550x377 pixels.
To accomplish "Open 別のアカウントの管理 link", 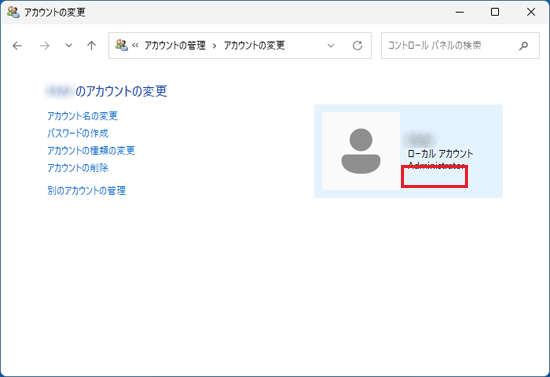I will click(87, 191).
